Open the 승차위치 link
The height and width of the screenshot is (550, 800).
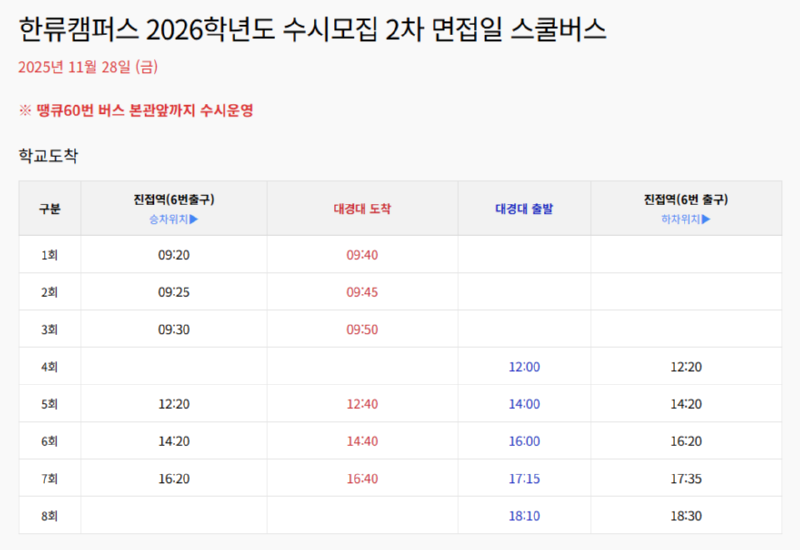point(173,219)
